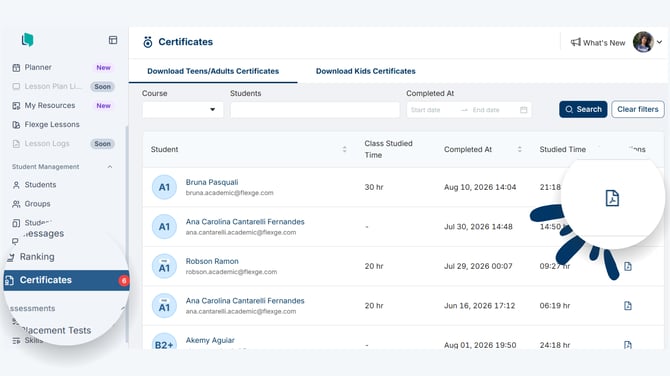This screenshot has width=670, height=376.
Task: Open student Robson Ramon
Action: pyautogui.click(x=212, y=261)
